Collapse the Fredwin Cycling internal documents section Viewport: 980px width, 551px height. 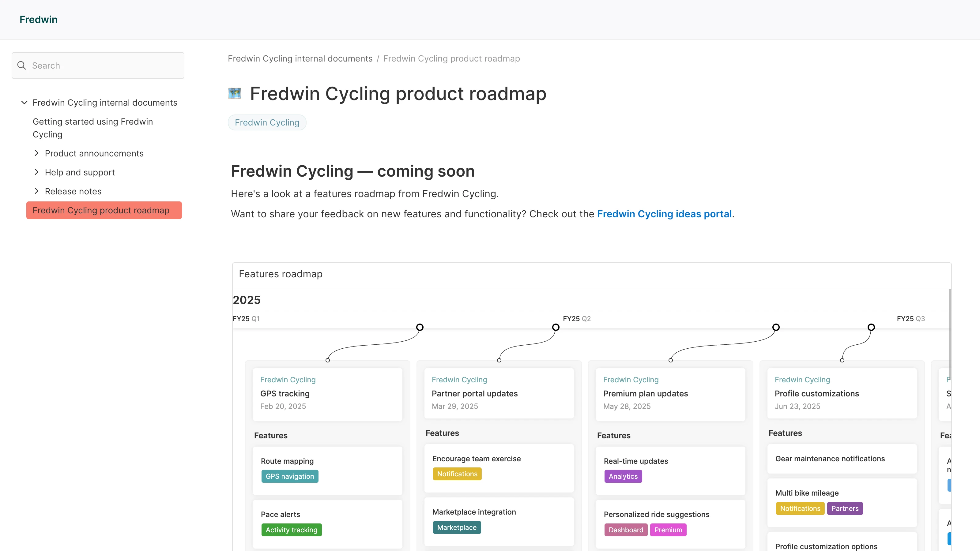point(24,102)
